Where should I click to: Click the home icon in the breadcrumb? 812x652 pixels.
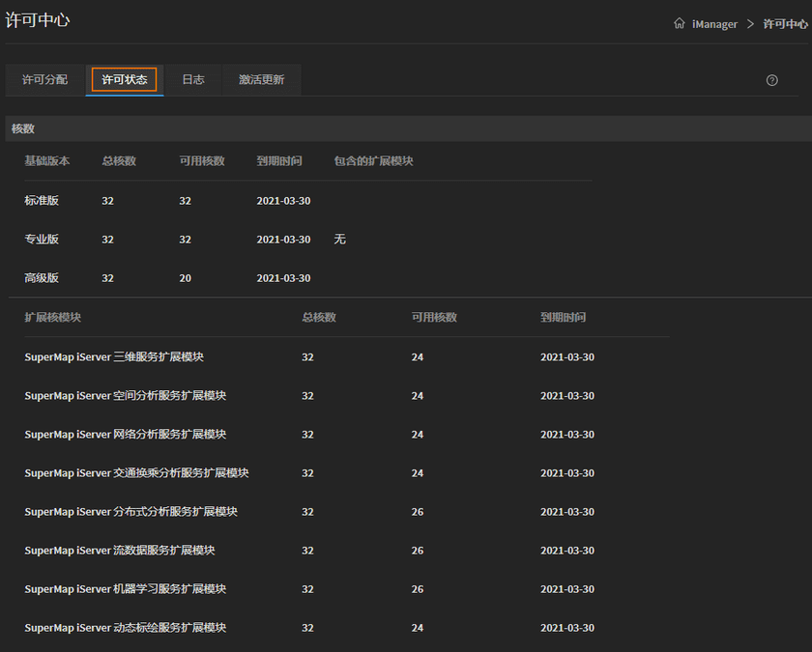point(680,24)
